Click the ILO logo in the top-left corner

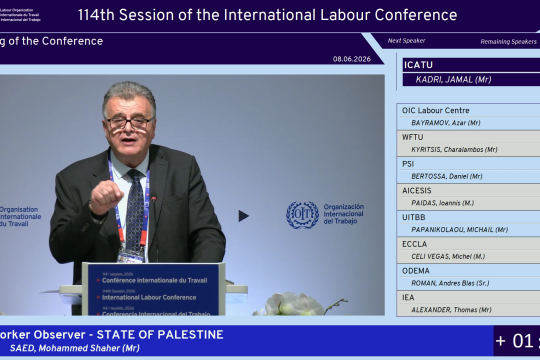(20, 15)
